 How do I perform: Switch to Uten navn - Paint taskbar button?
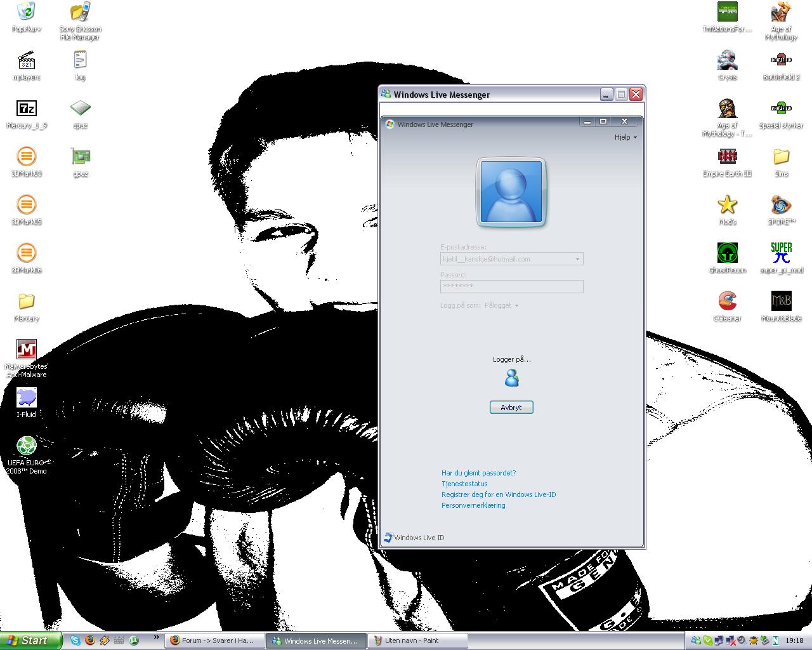click(x=418, y=640)
